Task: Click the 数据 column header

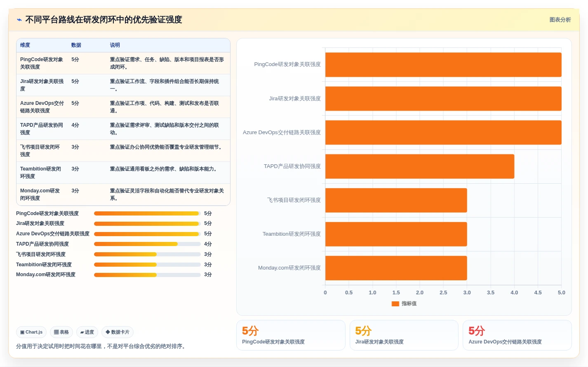Action: 76,45
